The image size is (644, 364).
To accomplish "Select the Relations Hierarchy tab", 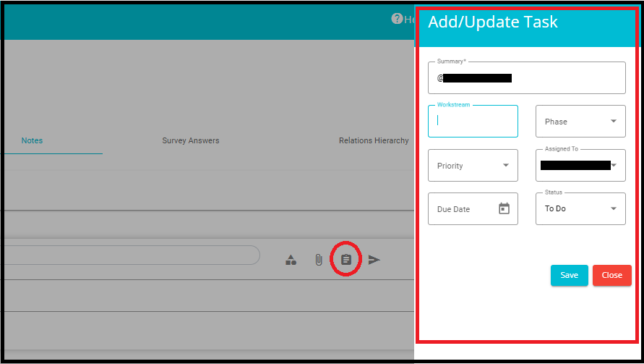I will 373,140.
